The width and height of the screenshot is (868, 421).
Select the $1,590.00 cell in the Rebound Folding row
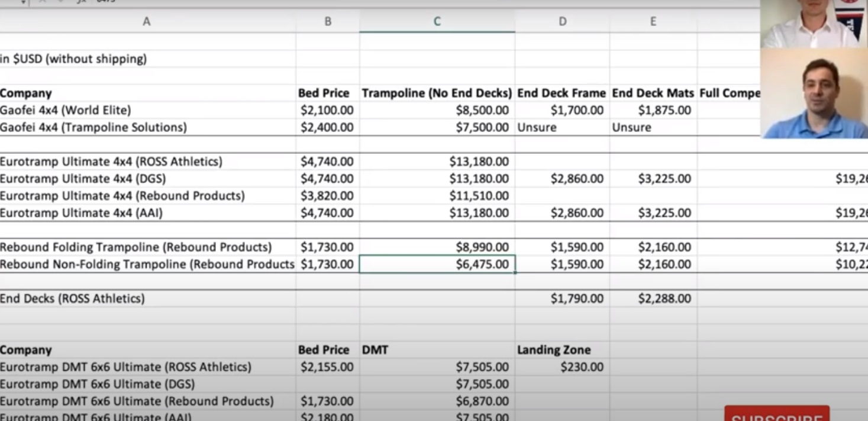pyautogui.click(x=562, y=247)
